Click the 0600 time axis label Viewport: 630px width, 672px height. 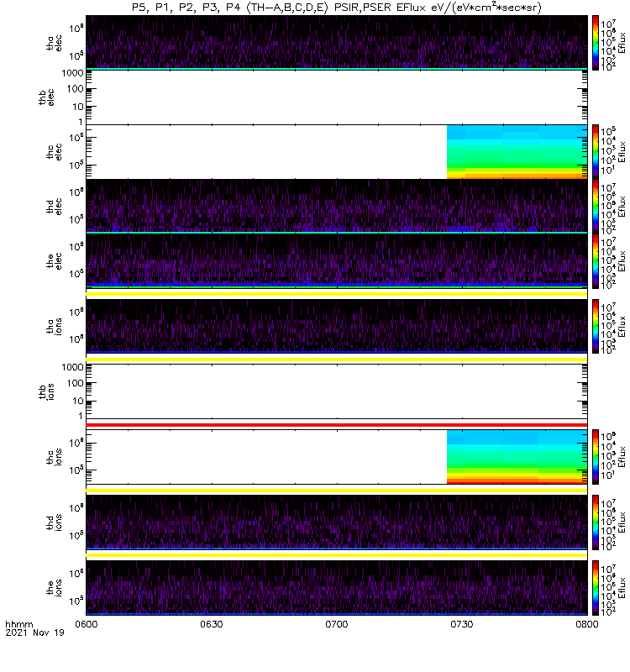coord(87,624)
